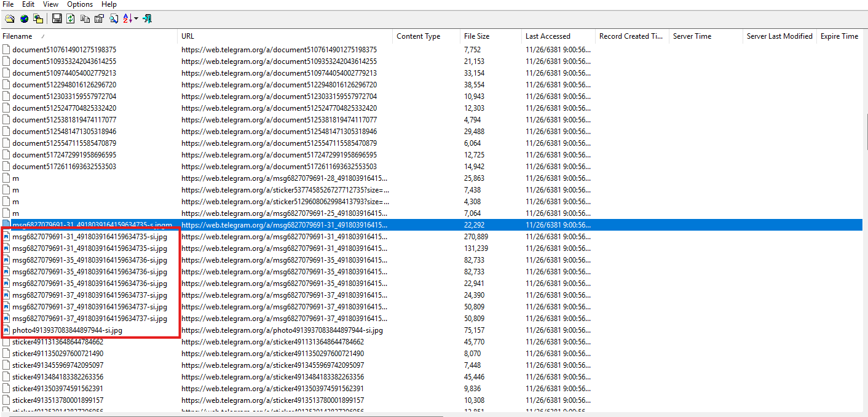This screenshot has height=417, width=868.
Task: Open the Options menu
Action: (x=80, y=4)
